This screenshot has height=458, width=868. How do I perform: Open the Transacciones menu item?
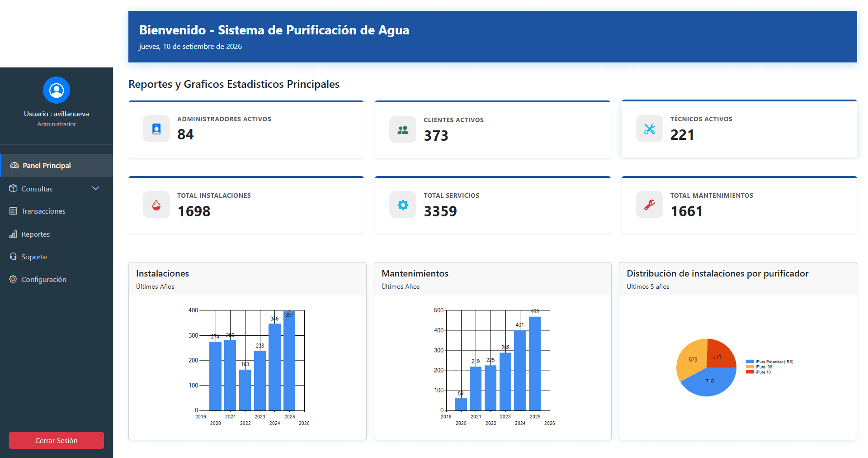coord(57,211)
